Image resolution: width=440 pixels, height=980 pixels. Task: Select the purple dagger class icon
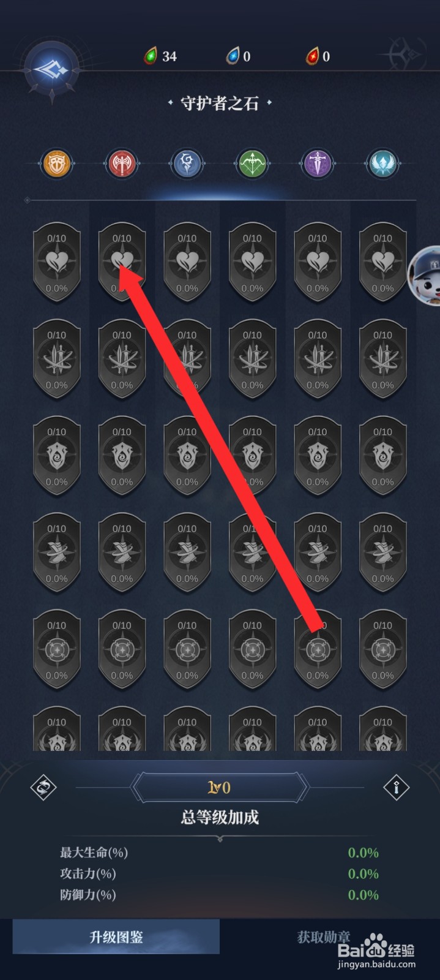318,164
